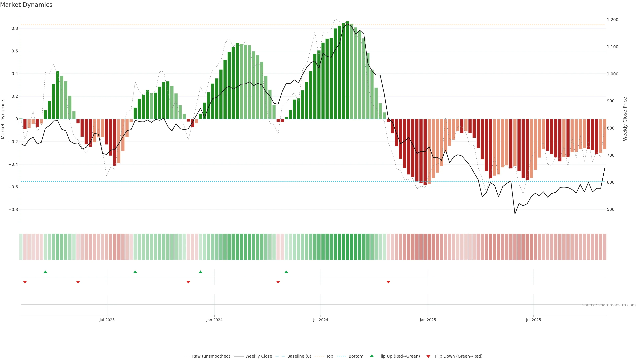
Task: Click the leftmost green flip-up triangle marker
Action: pyautogui.click(x=45, y=272)
